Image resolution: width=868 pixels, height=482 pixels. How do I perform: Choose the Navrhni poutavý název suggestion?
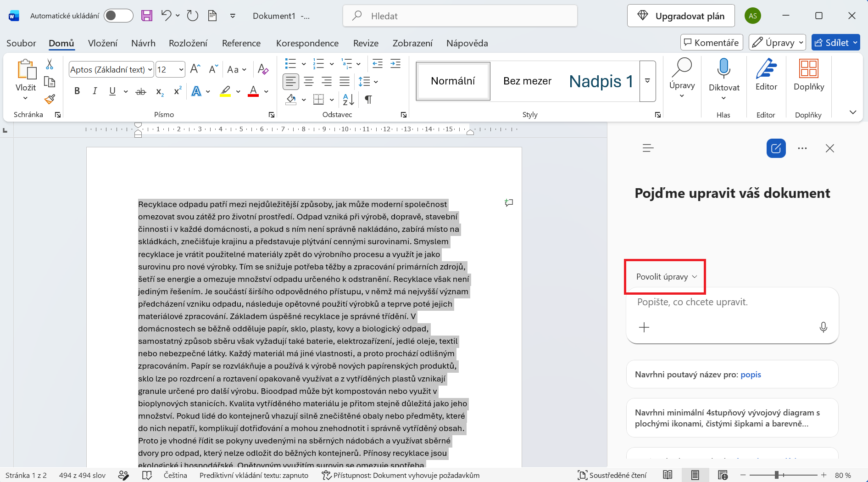732,375
